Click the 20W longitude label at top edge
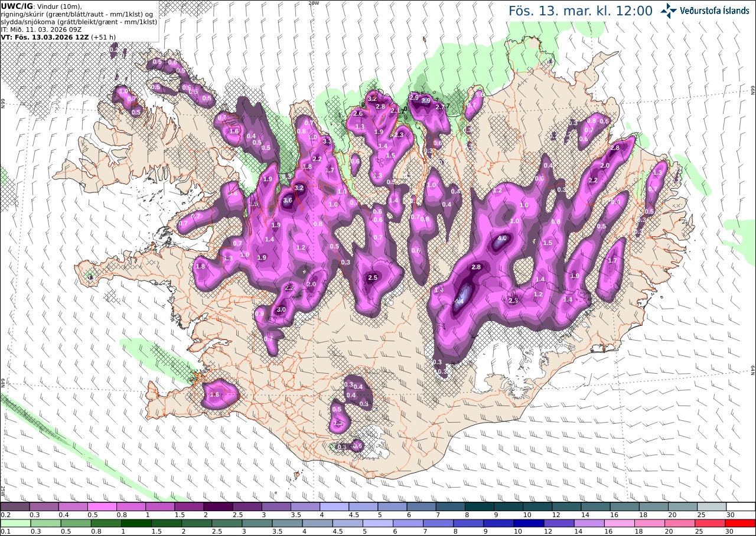Screen dimensions: 756x536 (314, 3)
